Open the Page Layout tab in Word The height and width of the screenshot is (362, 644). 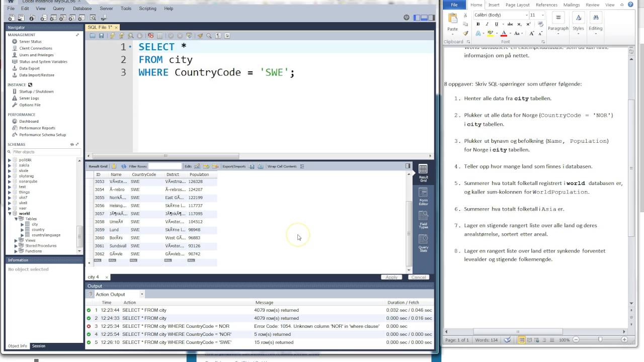(517, 5)
